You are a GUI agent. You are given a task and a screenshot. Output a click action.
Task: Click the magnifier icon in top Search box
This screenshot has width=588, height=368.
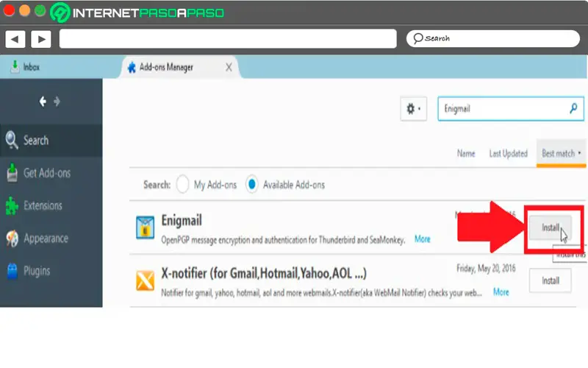(417, 38)
